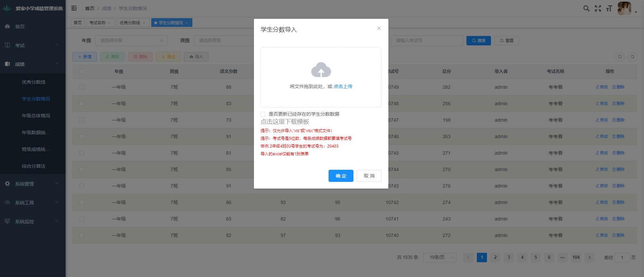Enable update existing student score data checkbox
The image size is (644, 277).
[x=263, y=114]
